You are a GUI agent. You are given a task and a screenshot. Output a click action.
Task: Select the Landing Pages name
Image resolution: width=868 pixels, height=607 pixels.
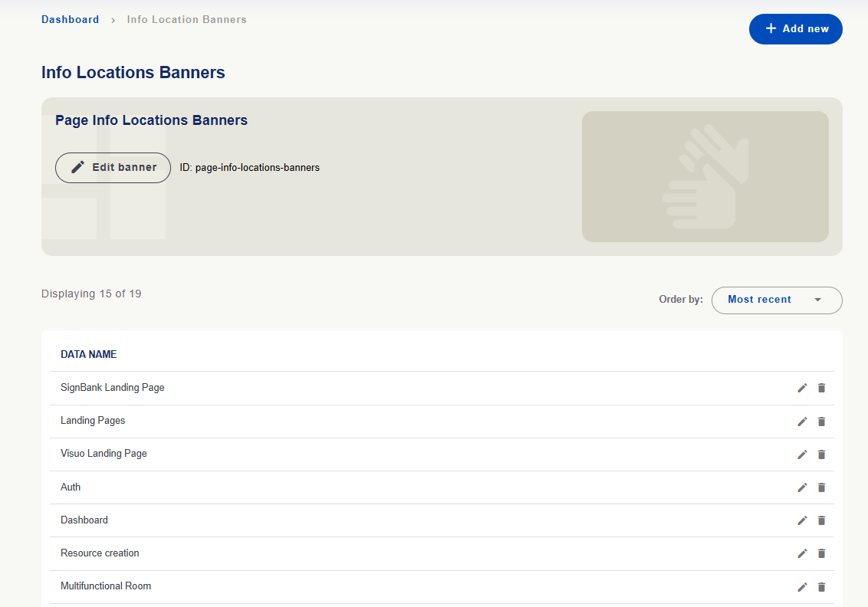click(93, 421)
